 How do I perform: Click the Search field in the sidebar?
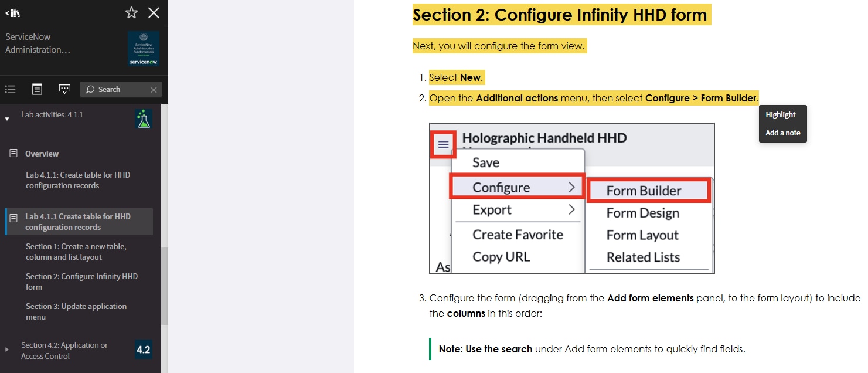point(115,89)
